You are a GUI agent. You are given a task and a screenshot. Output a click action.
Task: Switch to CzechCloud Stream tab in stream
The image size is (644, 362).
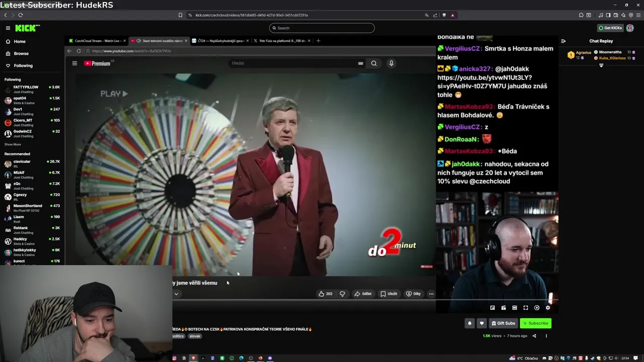[97, 41]
